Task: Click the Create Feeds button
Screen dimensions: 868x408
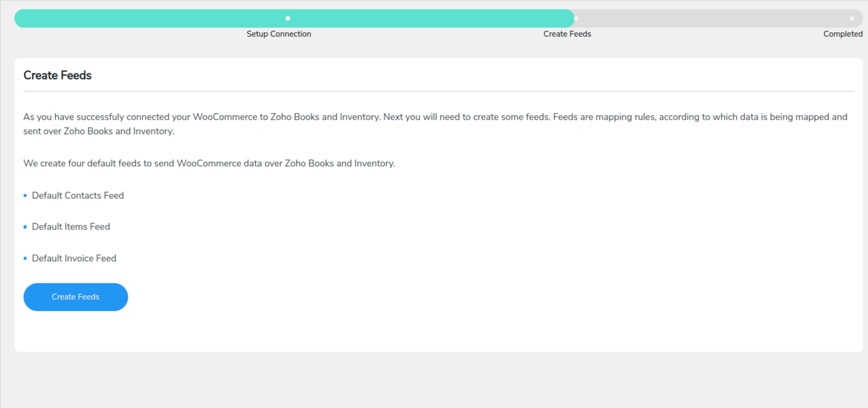Action: 76,297
